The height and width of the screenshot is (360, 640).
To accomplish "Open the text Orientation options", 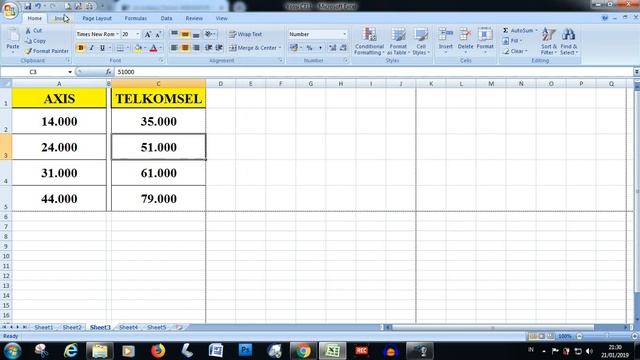I will click(210, 35).
